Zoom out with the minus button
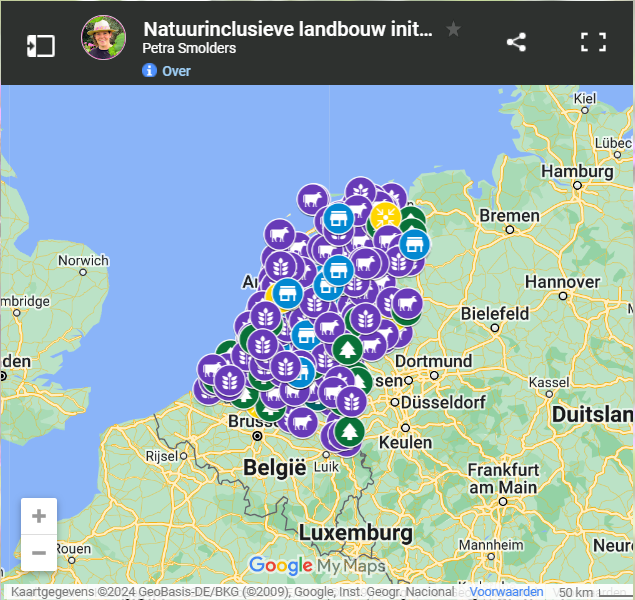 39,553
